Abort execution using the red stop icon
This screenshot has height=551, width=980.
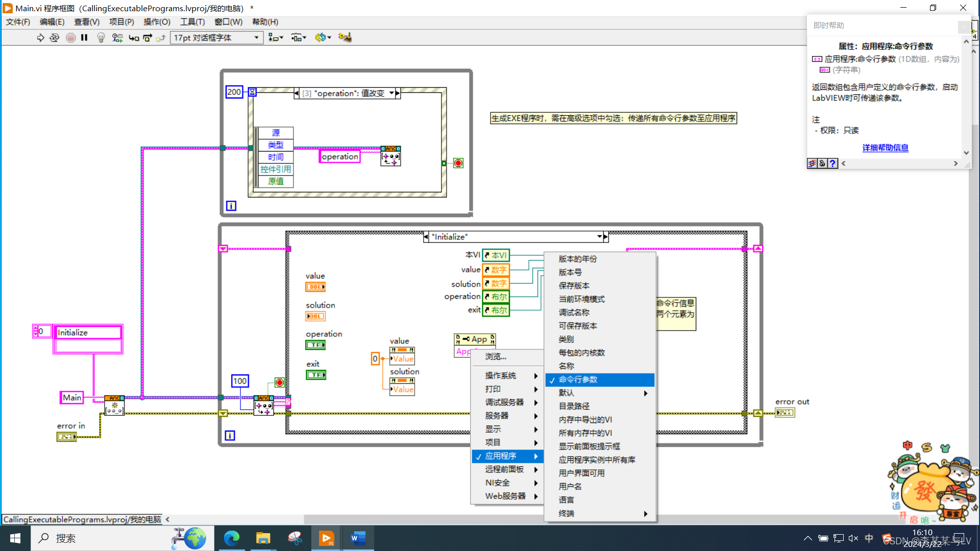tap(71, 37)
